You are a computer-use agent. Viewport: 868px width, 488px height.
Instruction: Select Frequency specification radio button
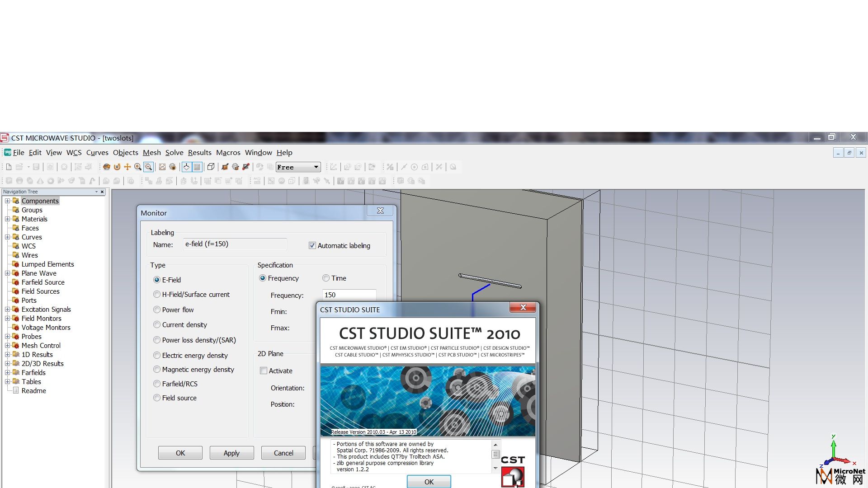pos(263,278)
